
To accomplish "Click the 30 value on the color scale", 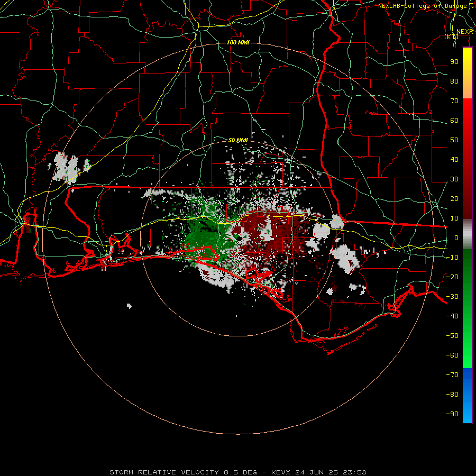I will [x=454, y=179].
